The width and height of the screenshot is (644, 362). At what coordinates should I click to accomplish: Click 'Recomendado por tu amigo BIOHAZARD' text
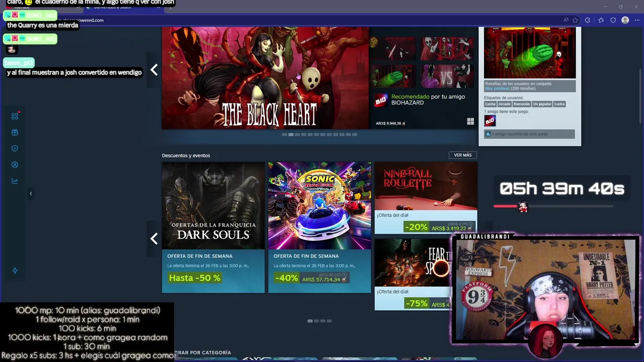428,100
